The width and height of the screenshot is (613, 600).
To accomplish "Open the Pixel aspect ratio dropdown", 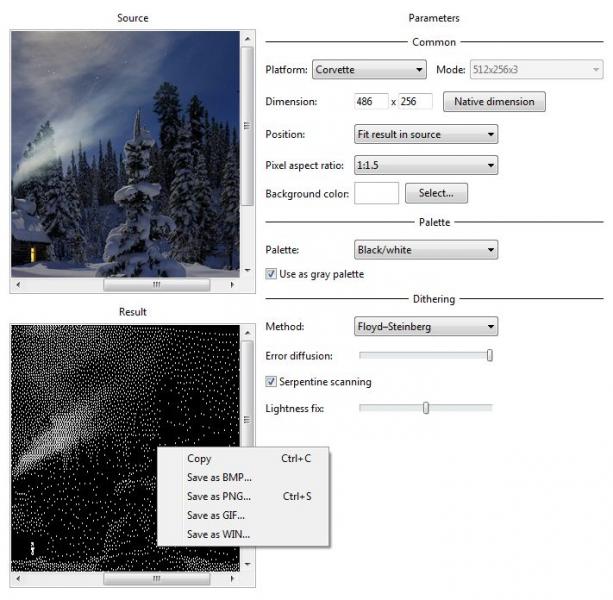I will (426, 165).
